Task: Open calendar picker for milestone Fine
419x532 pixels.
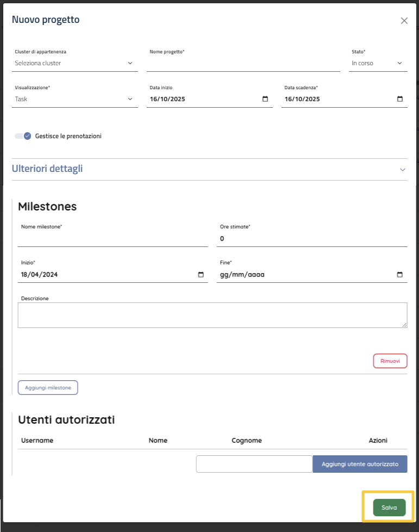Action: point(400,275)
